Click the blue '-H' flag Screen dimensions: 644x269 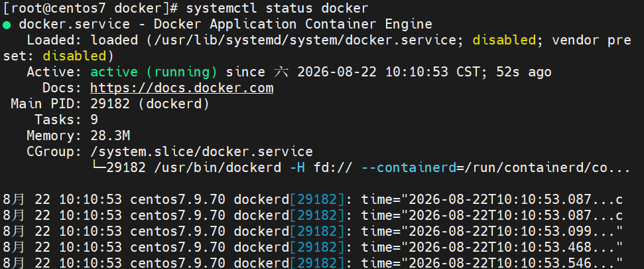(297, 168)
